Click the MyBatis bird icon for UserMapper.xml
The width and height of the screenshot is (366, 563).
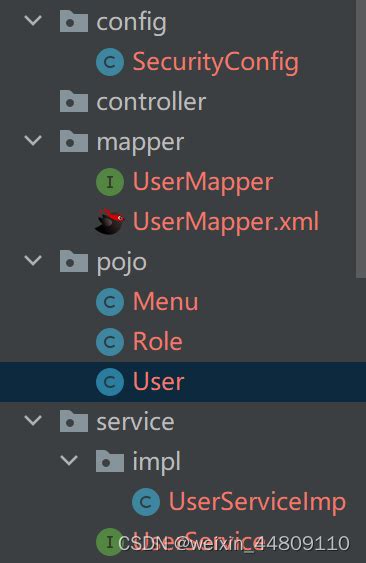110,222
